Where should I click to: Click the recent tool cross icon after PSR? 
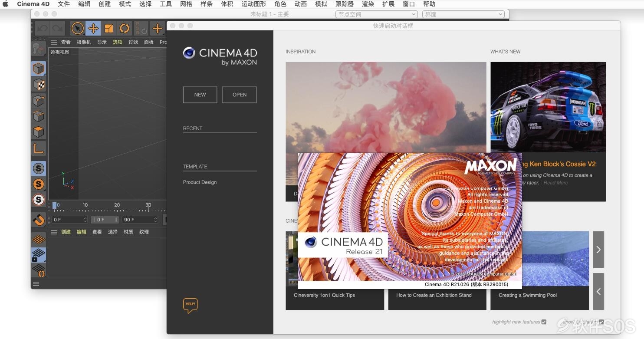click(157, 29)
